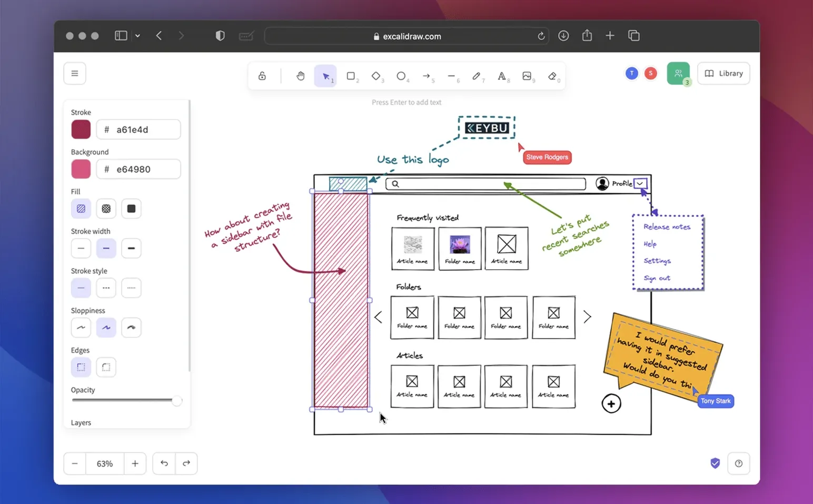Reset zoom showing 63%
The height and width of the screenshot is (504, 813).
105,463
